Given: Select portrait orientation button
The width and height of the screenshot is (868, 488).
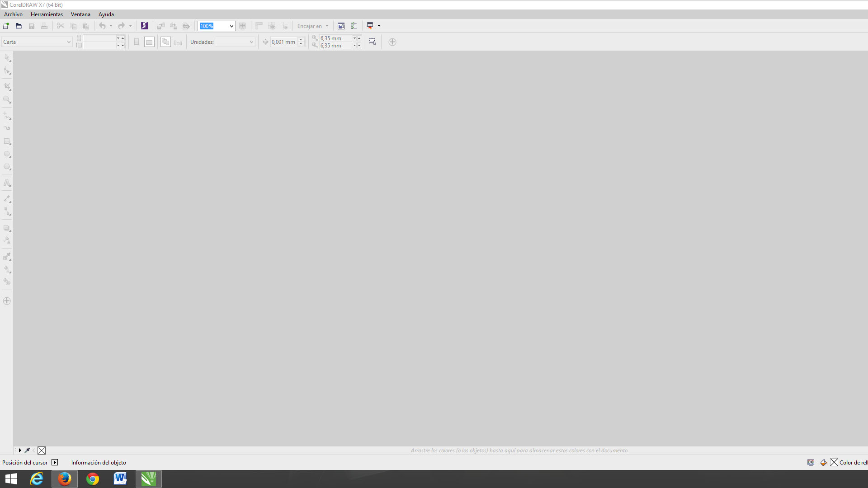Looking at the screenshot, I should [x=137, y=42].
